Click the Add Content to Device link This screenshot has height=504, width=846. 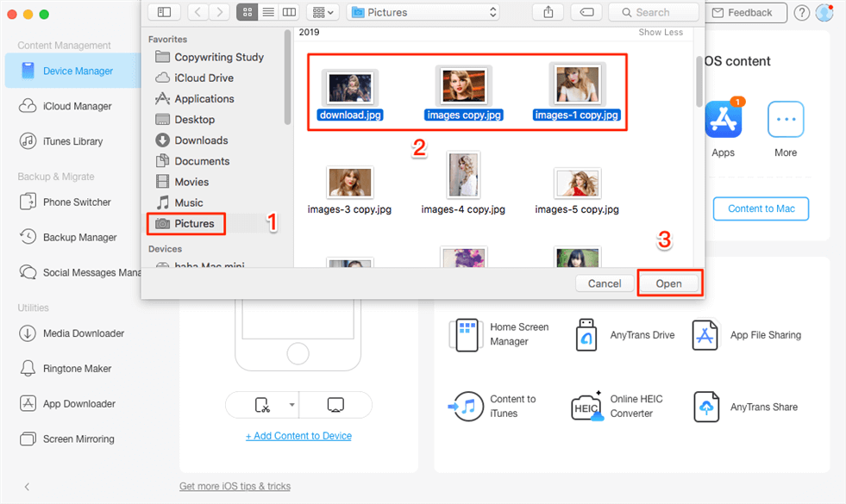[298, 436]
